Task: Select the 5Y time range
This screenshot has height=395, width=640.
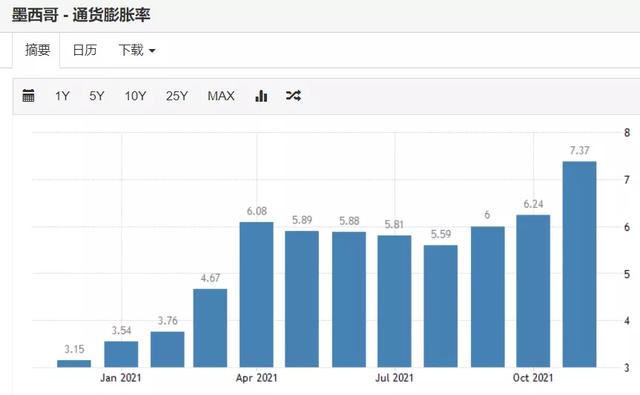Action: point(97,96)
